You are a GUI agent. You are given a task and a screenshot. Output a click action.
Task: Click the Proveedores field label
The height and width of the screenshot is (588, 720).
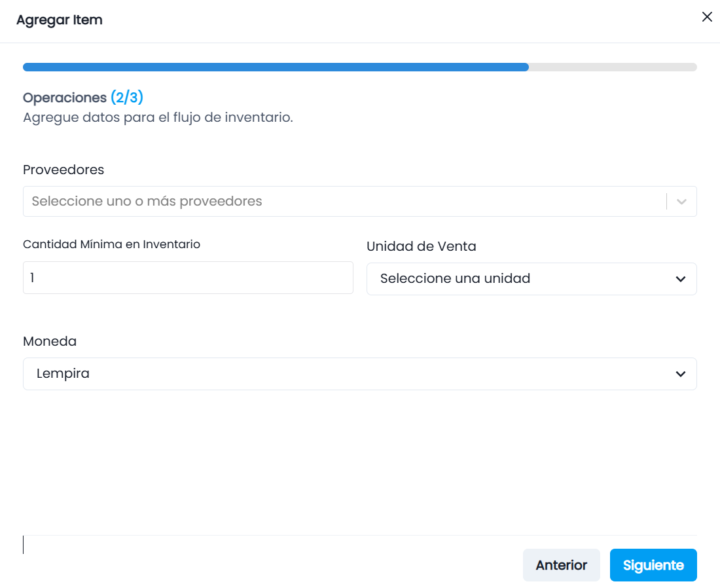63,170
